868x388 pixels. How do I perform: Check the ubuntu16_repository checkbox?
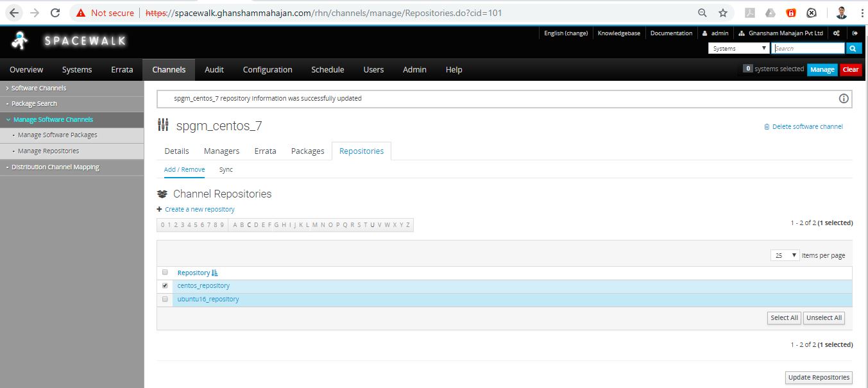(x=165, y=299)
